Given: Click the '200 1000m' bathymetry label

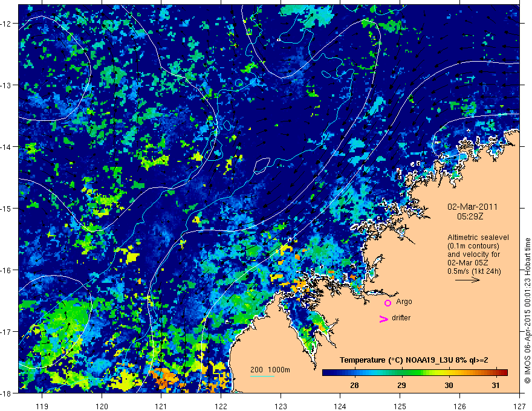Looking at the screenshot, I should 270,370.
